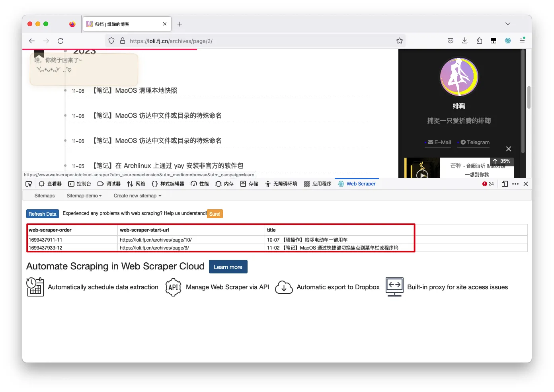Expand the Create new sitemap dropdown
Screen dimensions: 554x392
pyautogui.click(x=137, y=196)
